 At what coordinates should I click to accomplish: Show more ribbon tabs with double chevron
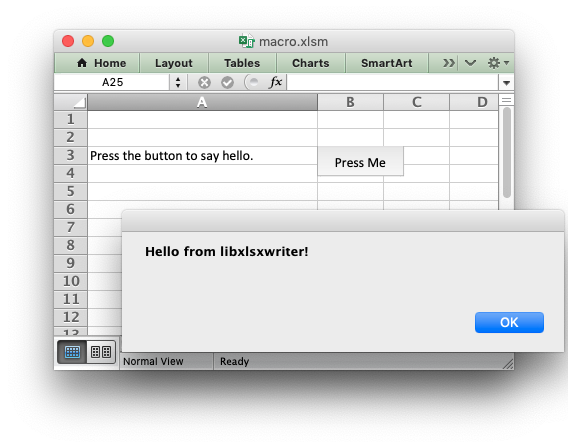point(449,63)
